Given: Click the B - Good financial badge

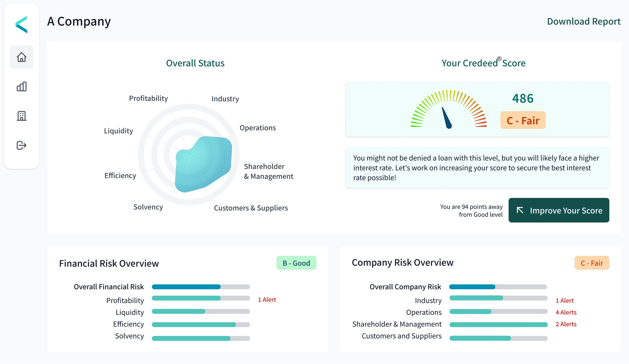Looking at the screenshot, I should (x=296, y=263).
